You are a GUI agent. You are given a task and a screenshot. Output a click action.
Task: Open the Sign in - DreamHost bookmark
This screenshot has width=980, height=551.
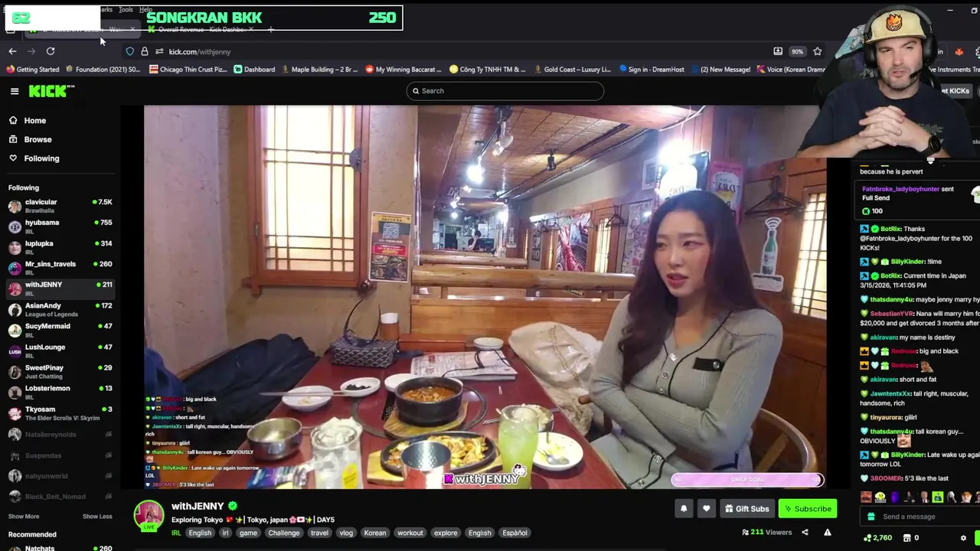651,70
